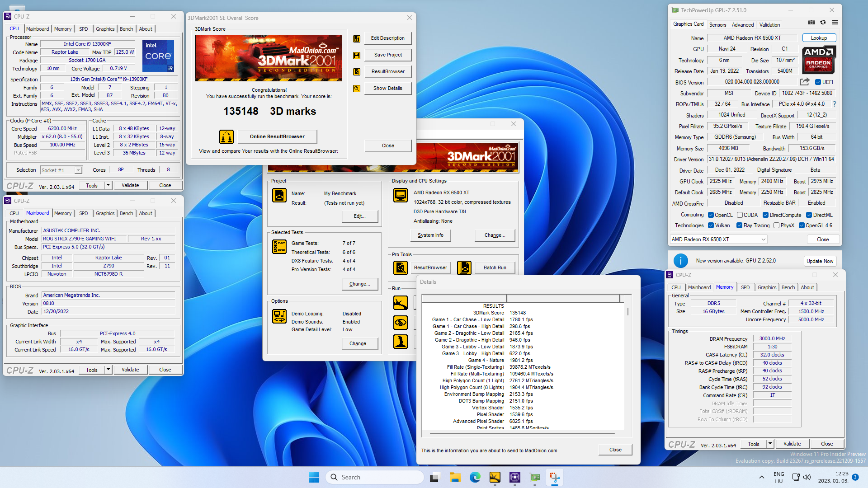Click the ENG HU language indicator
Viewport: 868px width, 488px height.
click(x=778, y=477)
